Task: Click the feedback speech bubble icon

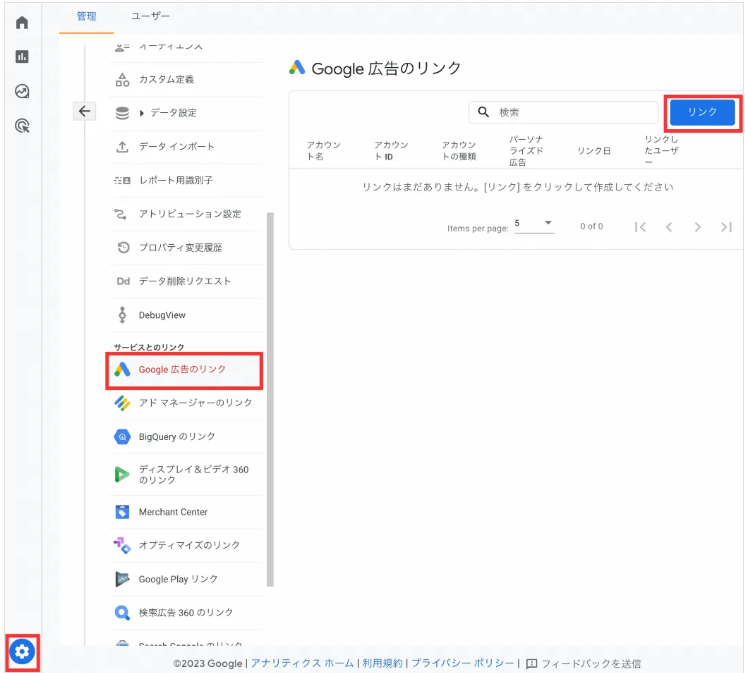Action: coord(532,663)
